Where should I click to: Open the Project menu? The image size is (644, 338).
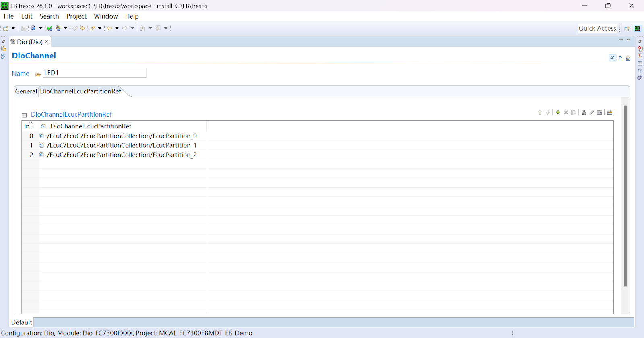(x=76, y=16)
